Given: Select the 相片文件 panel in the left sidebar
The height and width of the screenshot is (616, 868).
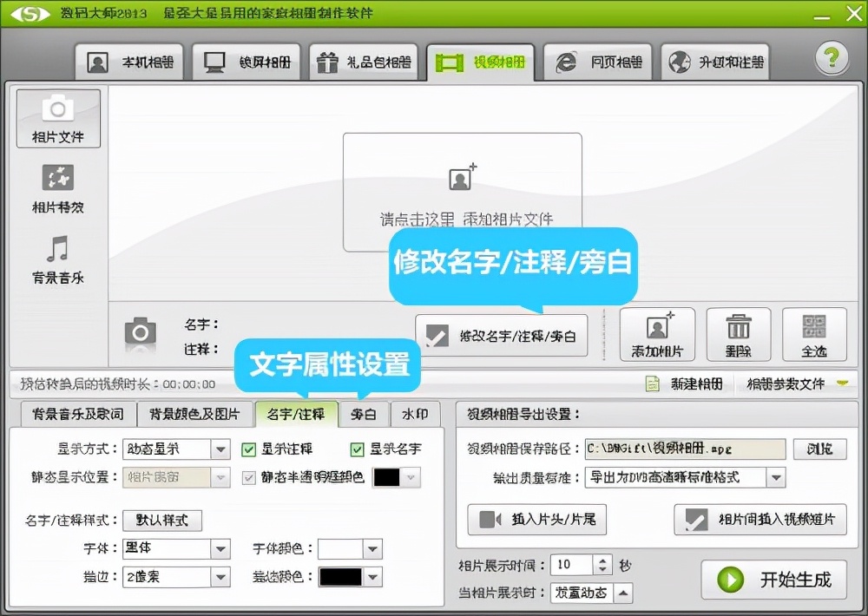Looking at the screenshot, I should coord(58,118).
